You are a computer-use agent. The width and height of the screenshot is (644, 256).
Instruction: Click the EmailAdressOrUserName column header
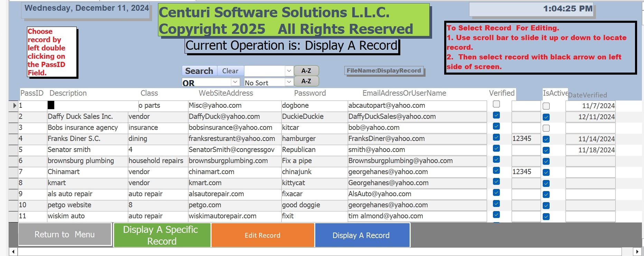coord(404,93)
